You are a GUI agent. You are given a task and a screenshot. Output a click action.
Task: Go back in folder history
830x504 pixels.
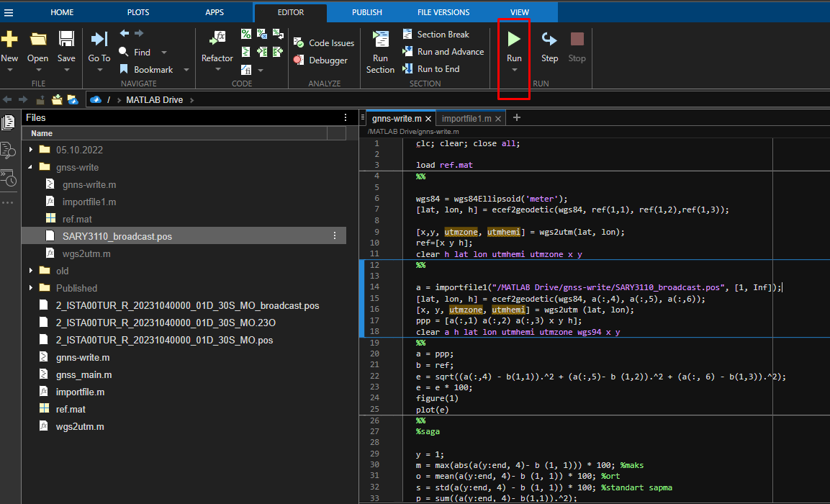7,99
